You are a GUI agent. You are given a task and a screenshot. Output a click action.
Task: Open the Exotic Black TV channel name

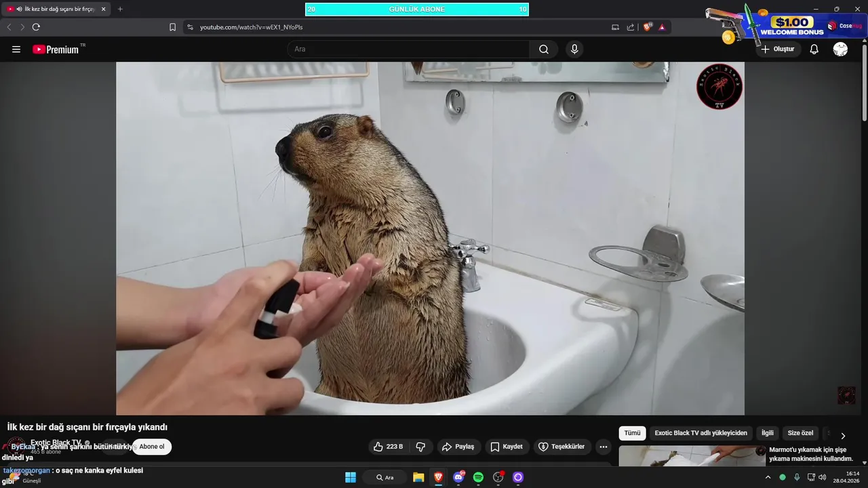click(x=56, y=443)
